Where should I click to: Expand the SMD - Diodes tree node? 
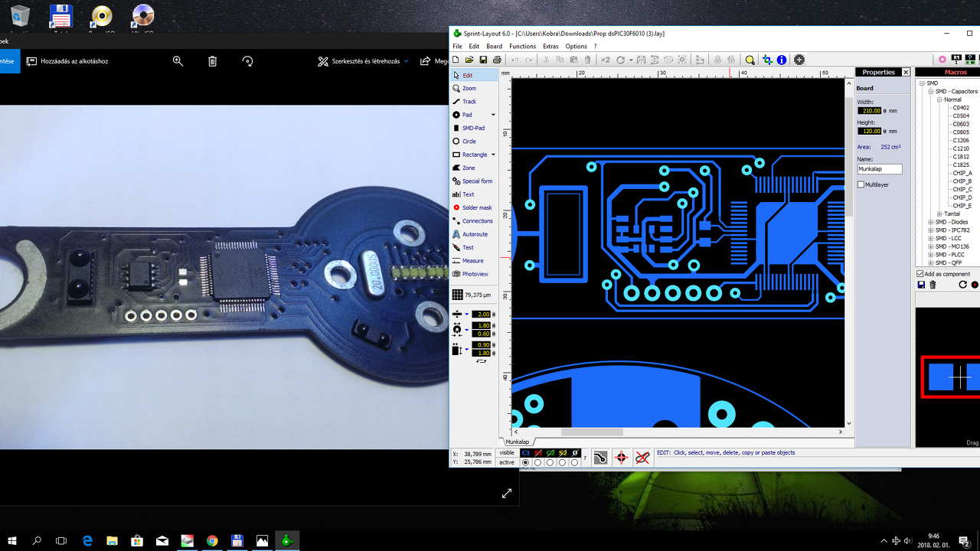point(931,223)
